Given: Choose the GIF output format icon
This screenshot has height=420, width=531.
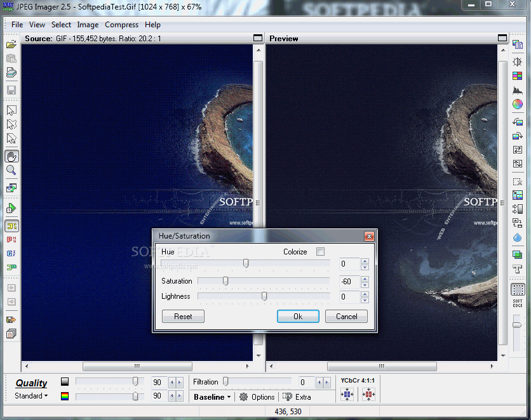Looking at the screenshot, I should 11,254.
